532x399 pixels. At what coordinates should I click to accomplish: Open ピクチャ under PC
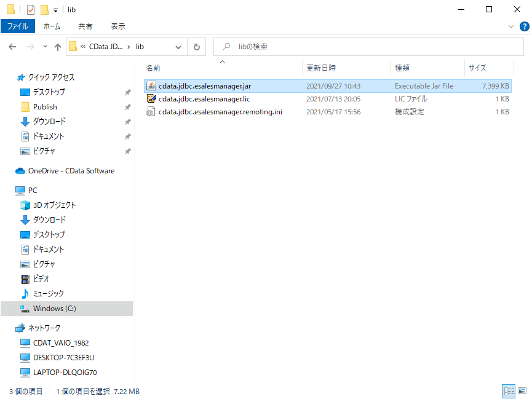[x=44, y=264]
